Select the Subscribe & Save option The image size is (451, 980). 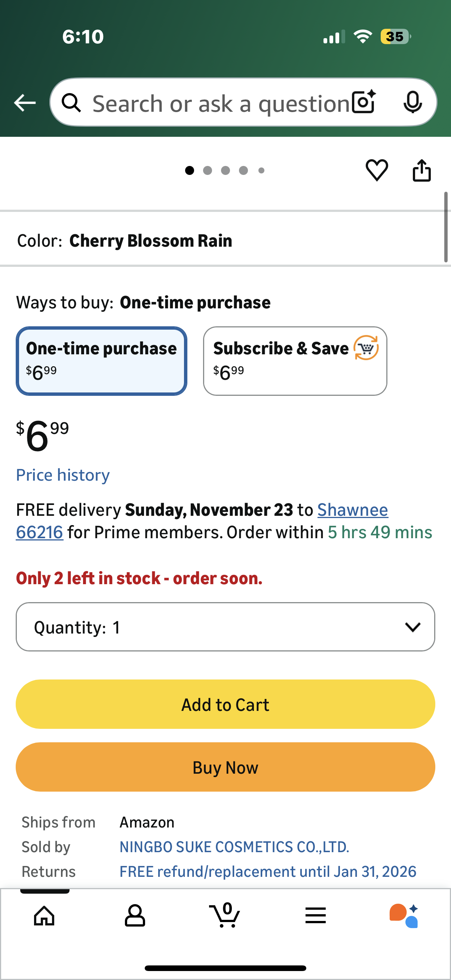tap(295, 361)
